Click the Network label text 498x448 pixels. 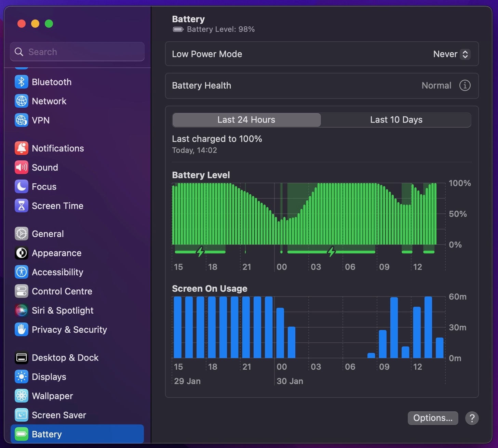[x=49, y=101]
